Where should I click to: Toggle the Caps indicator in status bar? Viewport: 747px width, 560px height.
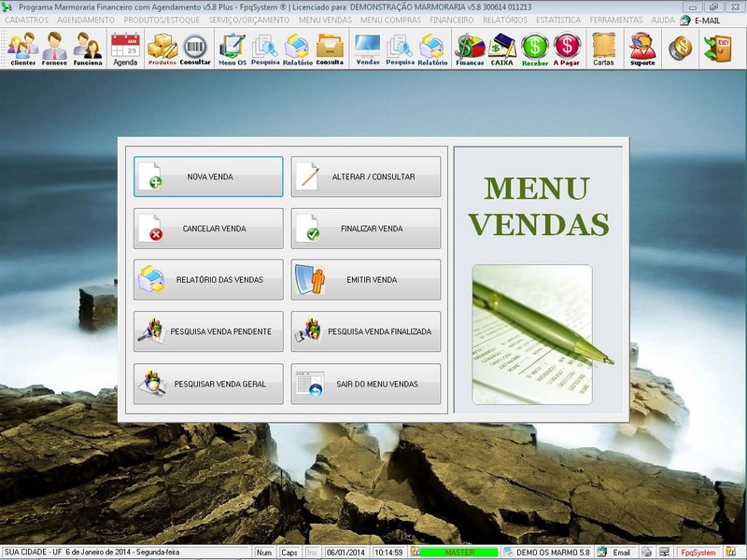[x=286, y=551]
